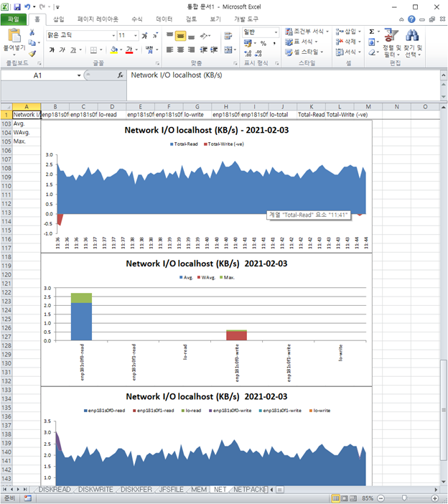The width and height of the screenshot is (448, 504).
Task: Switch to the 데이터 data tab
Action: pyautogui.click(x=164, y=19)
